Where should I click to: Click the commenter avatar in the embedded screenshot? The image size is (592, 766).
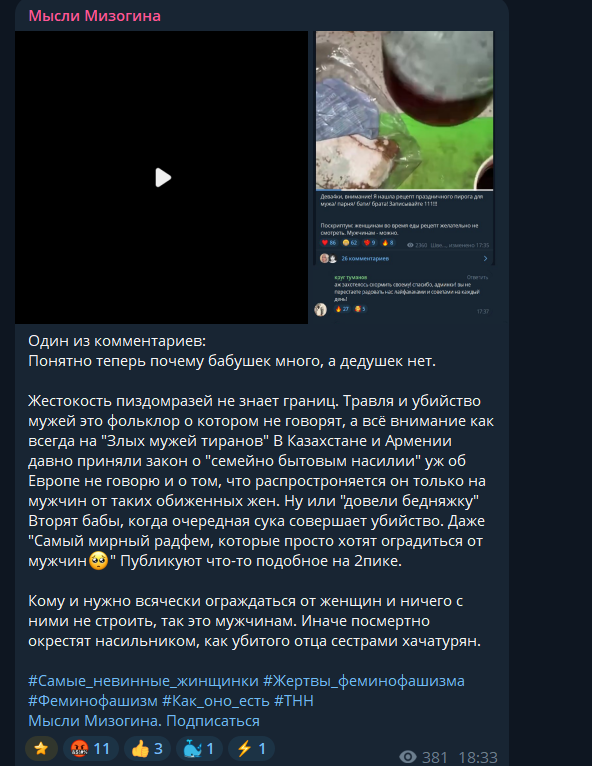point(320,309)
